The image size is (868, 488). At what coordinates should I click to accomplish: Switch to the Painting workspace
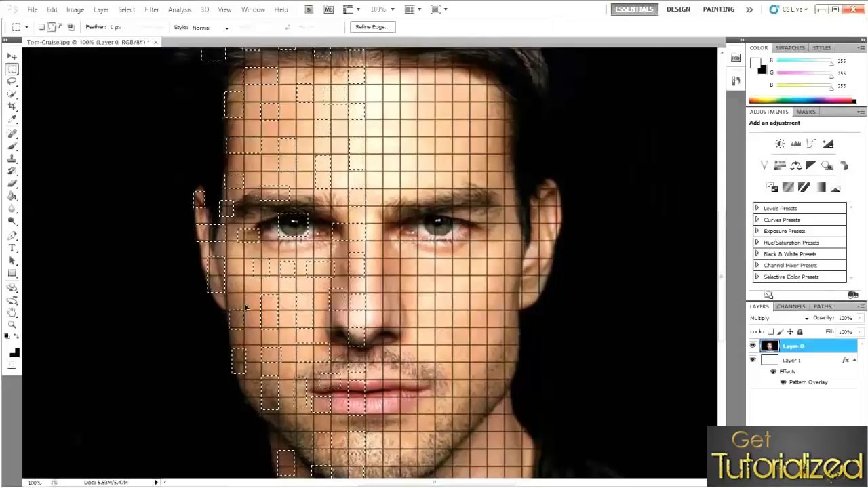click(718, 9)
